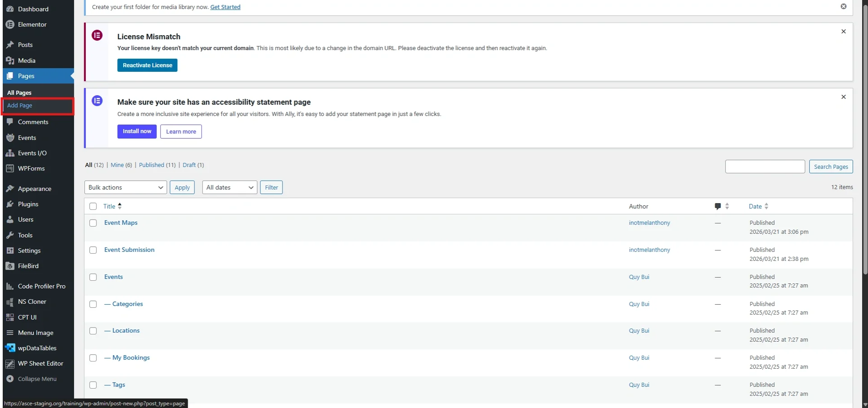
Task: Click the Dashboard icon in sidebar
Action: tap(10, 9)
